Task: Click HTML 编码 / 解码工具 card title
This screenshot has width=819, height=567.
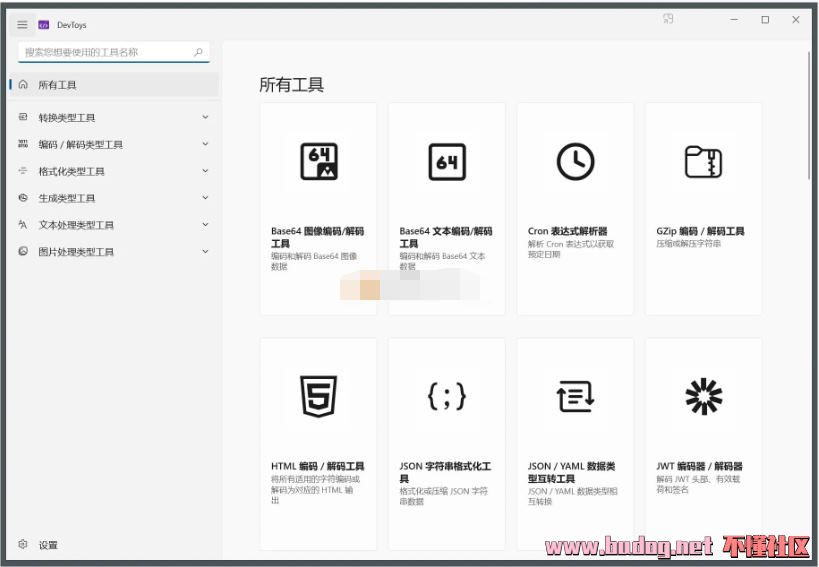Action: pos(318,466)
